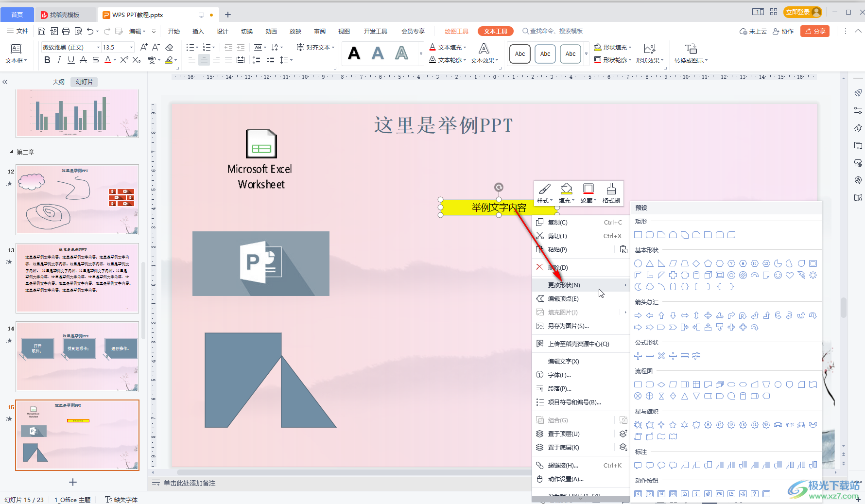Select the first Abc shape style preset

(520, 54)
